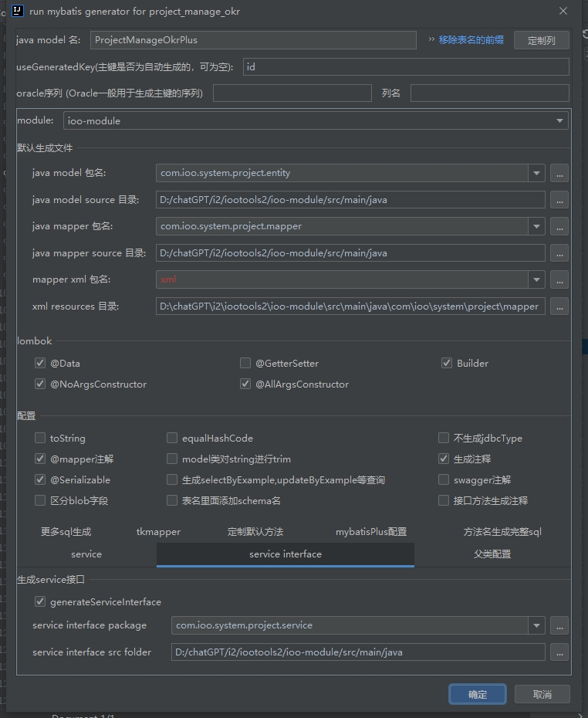588x718 pixels.
Task: Click browse button for java model source directory
Action: coord(559,200)
